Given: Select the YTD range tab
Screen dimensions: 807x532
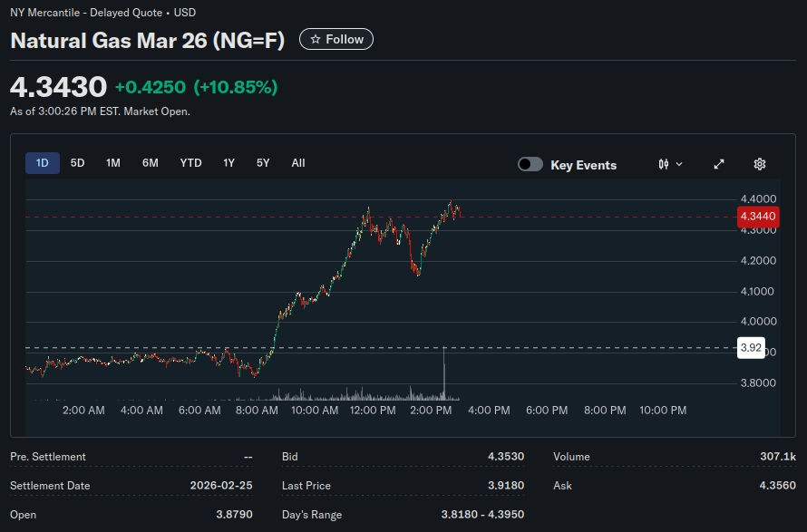Looking at the screenshot, I should (191, 163).
